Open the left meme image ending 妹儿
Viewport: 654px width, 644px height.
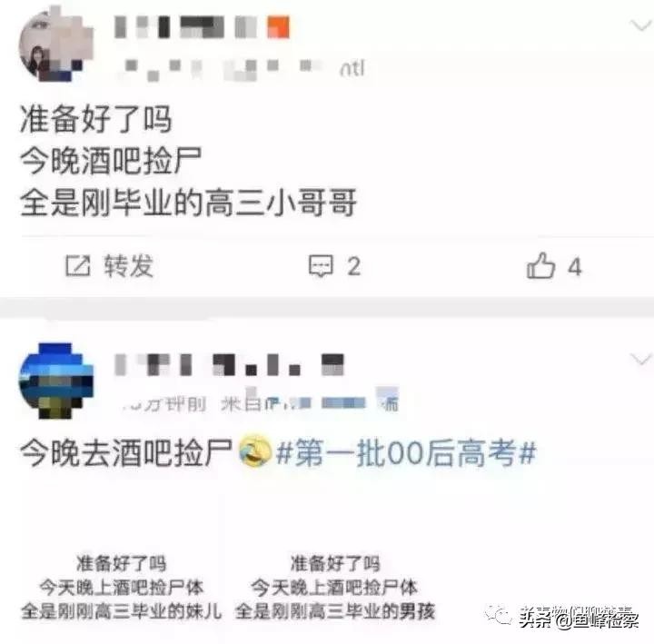121,588
